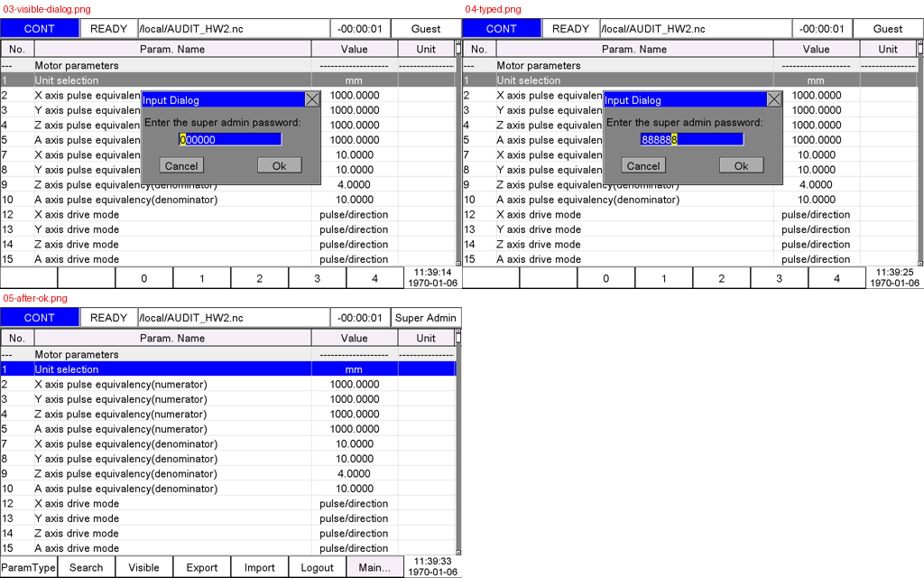Select X axis drive mode in Super Admin screen

(x=228, y=503)
